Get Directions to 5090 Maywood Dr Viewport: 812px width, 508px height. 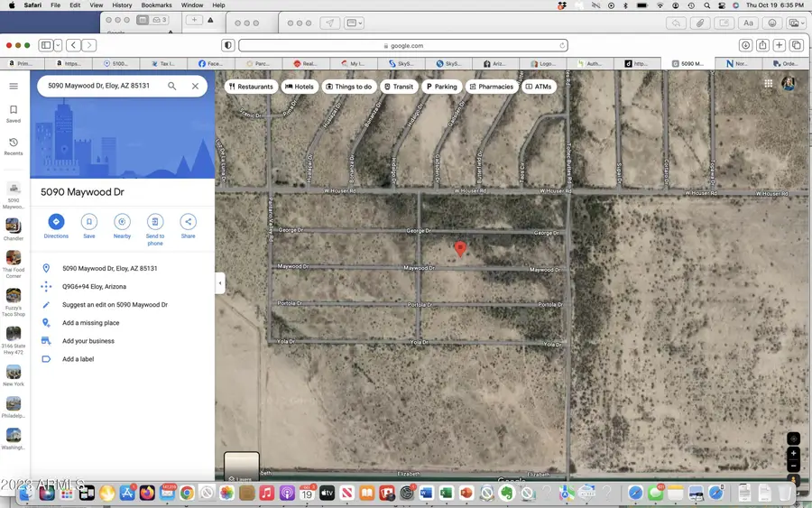coord(56,226)
